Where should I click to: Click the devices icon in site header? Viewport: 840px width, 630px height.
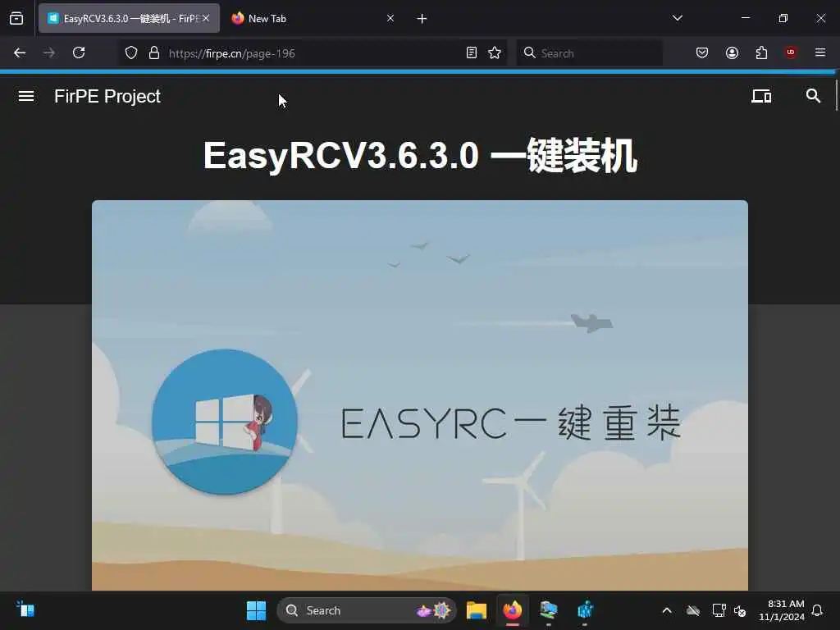pos(761,97)
